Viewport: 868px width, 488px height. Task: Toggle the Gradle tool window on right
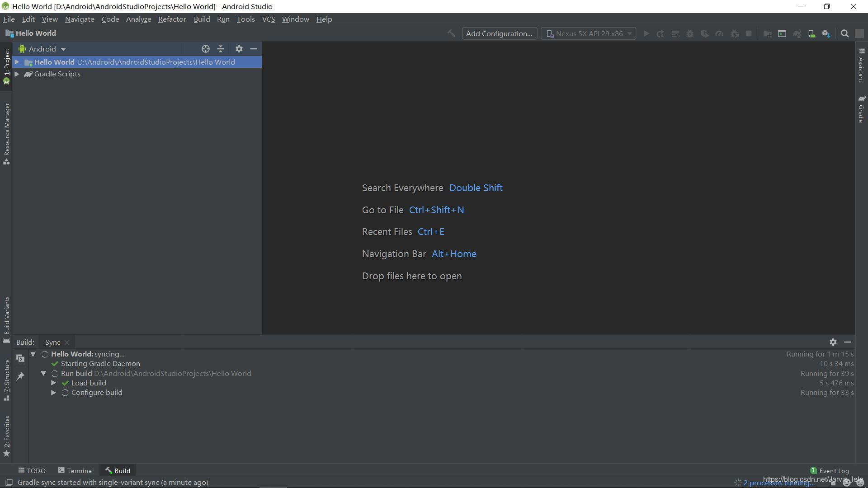pyautogui.click(x=861, y=109)
